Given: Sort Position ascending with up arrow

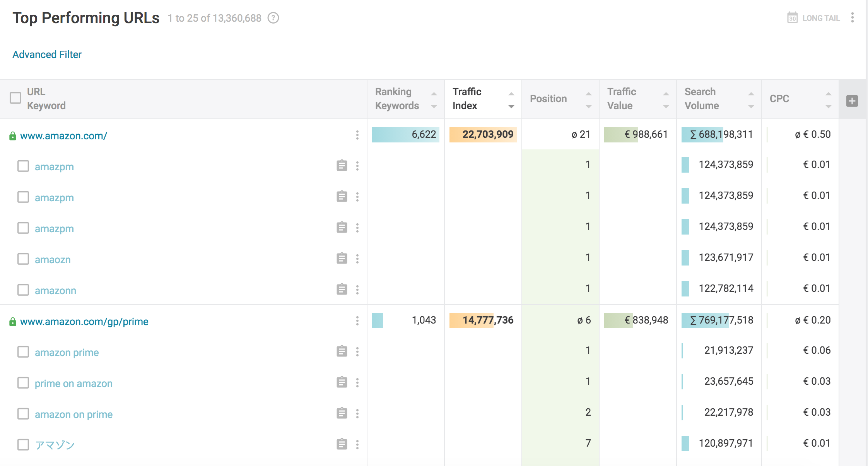Looking at the screenshot, I should (x=589, y=94).
